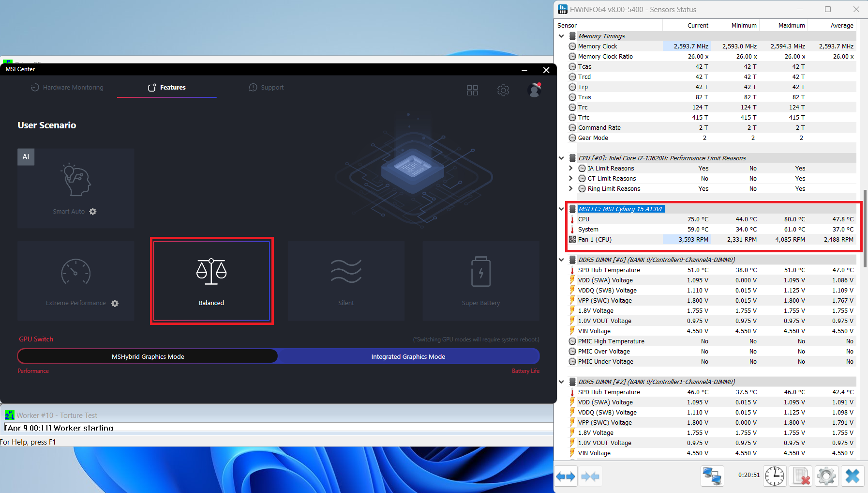
Task: Reset sensor timer with clock icon
Action: 775,476
